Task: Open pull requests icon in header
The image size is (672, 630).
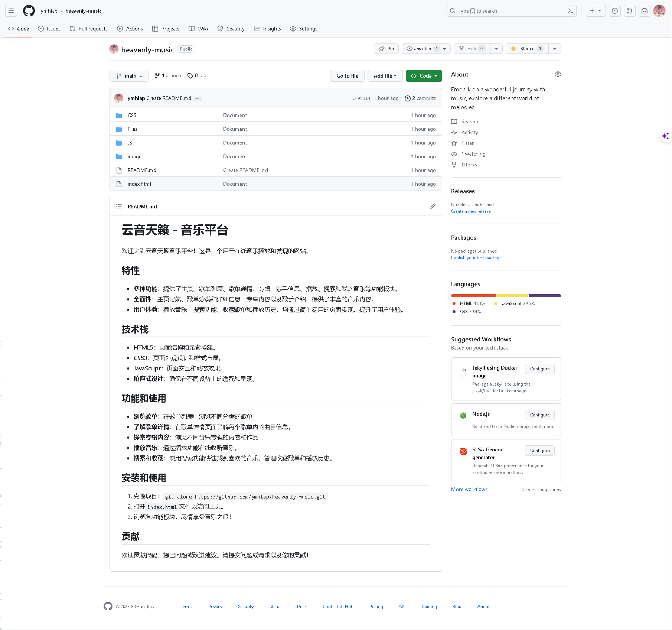Action: point(630,11)
